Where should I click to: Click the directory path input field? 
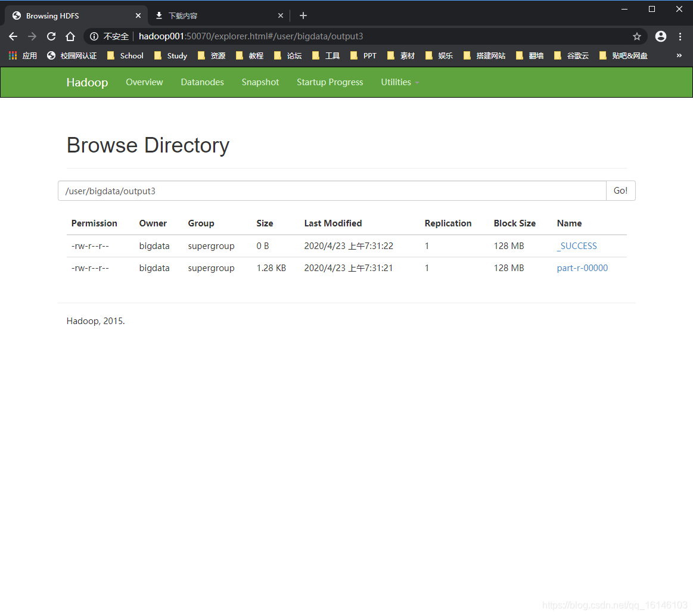pyautogui.click(x=332, y=191)
